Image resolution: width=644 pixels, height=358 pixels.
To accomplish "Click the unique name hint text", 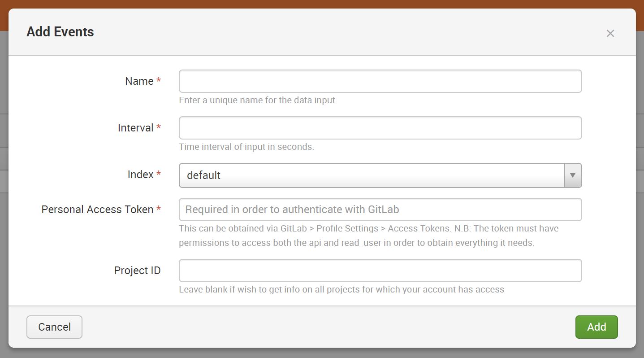I will tap(257, 100).
